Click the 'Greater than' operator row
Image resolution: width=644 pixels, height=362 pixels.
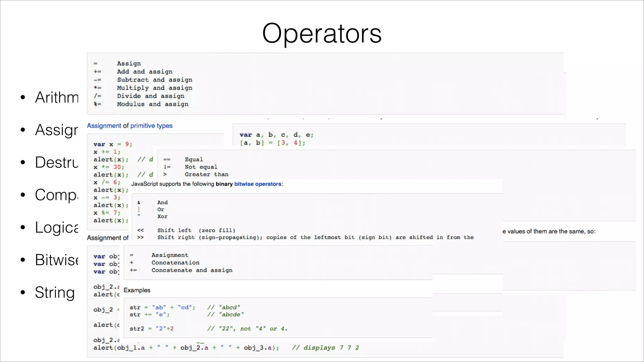(x=206, y=174)
